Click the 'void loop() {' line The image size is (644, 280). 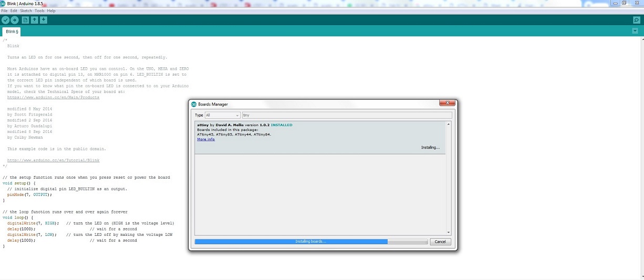[x=18, y=217]
